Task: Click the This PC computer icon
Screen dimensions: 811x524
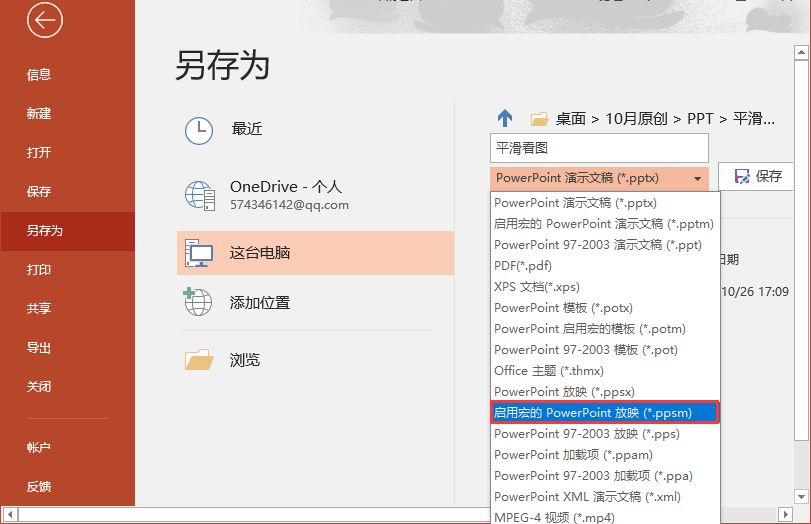Action: point(199,253)
